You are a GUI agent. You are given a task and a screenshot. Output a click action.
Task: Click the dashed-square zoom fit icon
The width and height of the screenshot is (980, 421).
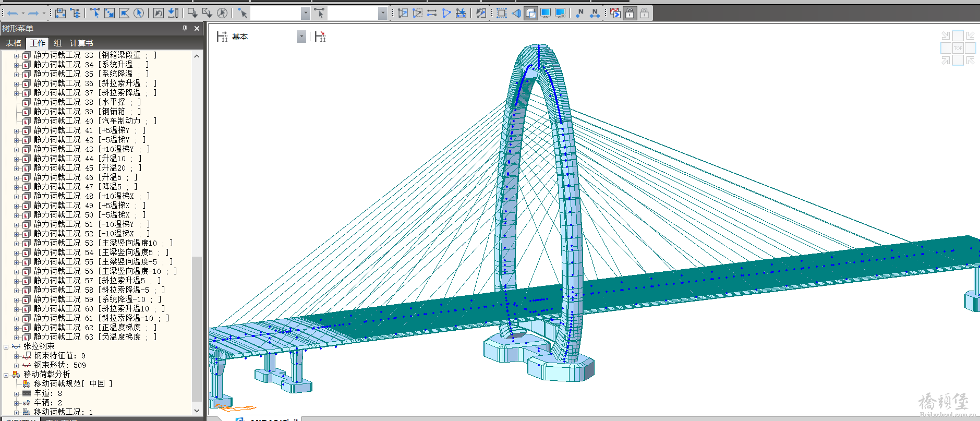tap(502, 13)
